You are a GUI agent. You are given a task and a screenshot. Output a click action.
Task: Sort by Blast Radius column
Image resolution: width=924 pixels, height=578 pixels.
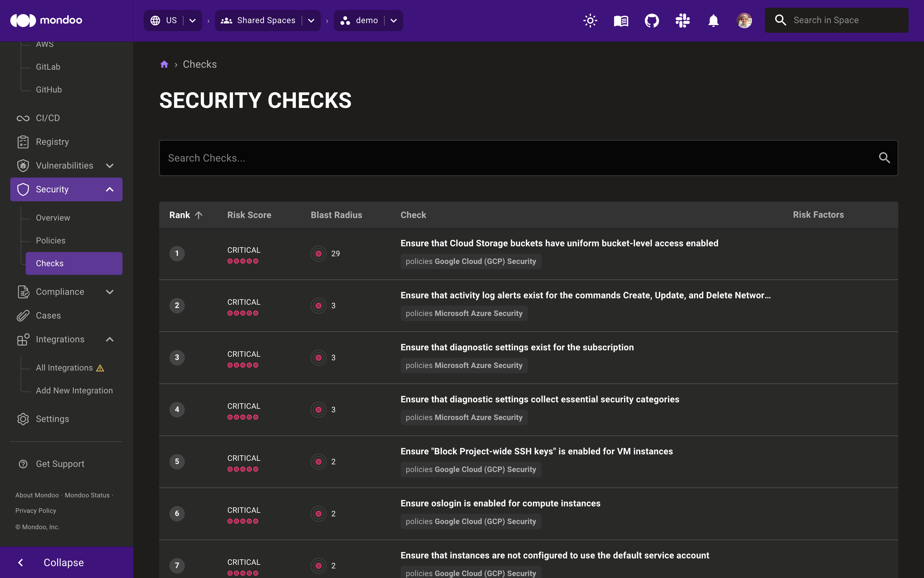coord(336,215)
